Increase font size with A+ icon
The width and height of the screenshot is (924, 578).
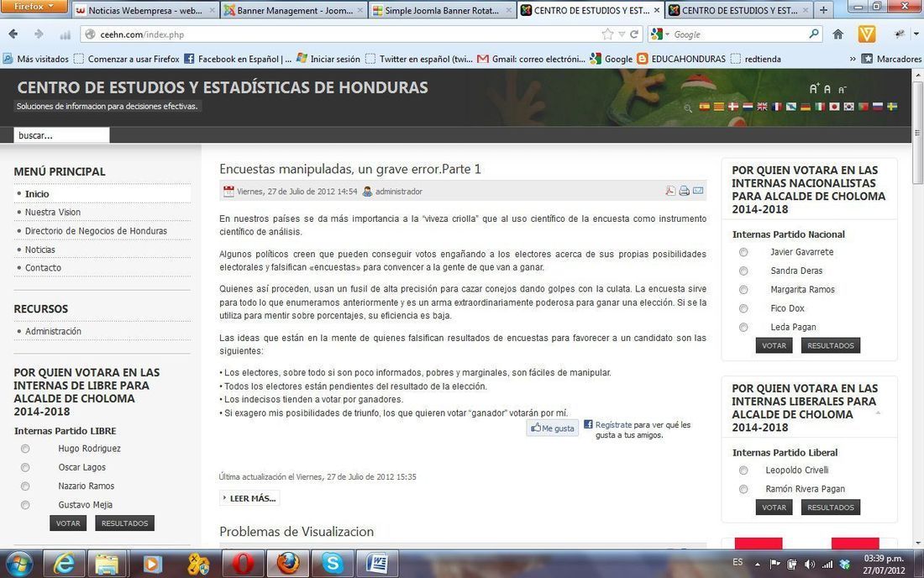[814, 88]
